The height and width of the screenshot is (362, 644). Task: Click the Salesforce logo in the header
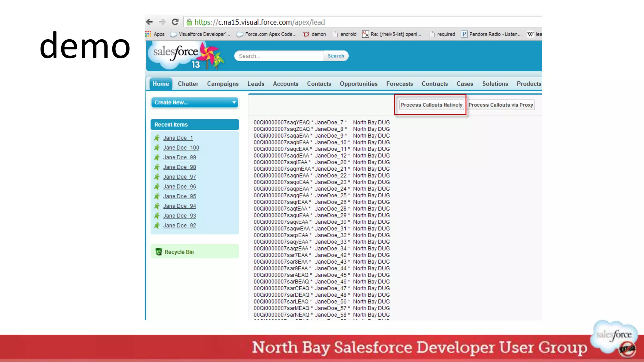pyautogui.click(x=175, y=53)
